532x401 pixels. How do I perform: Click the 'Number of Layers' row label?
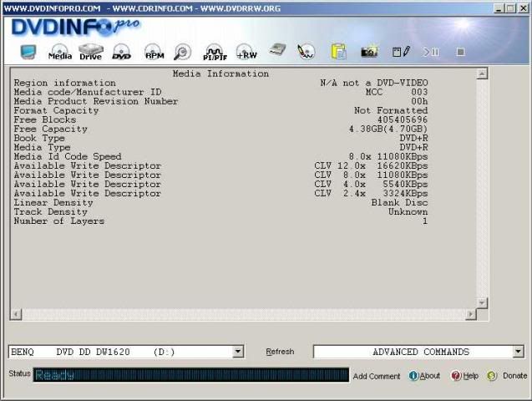(59, 221)
